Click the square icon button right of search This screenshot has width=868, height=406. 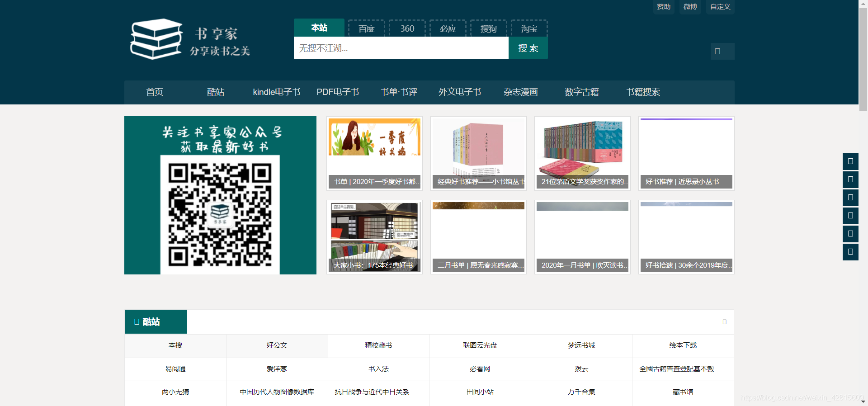(x=722, y=51)
